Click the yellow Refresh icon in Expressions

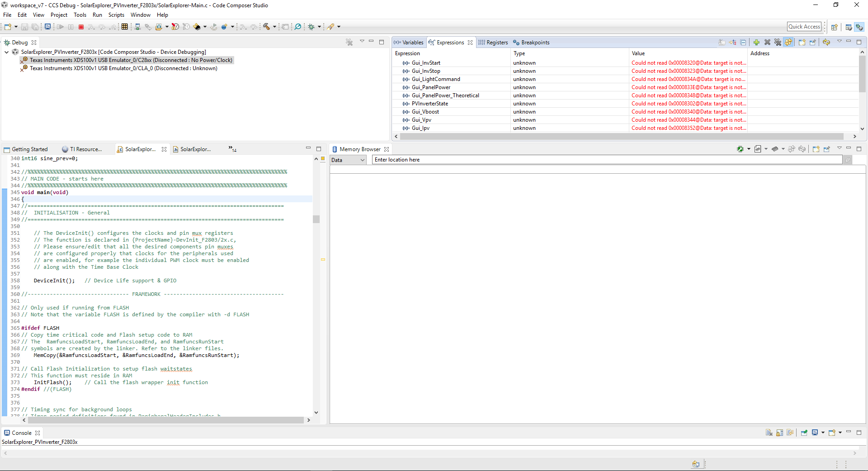click(826, 43)
